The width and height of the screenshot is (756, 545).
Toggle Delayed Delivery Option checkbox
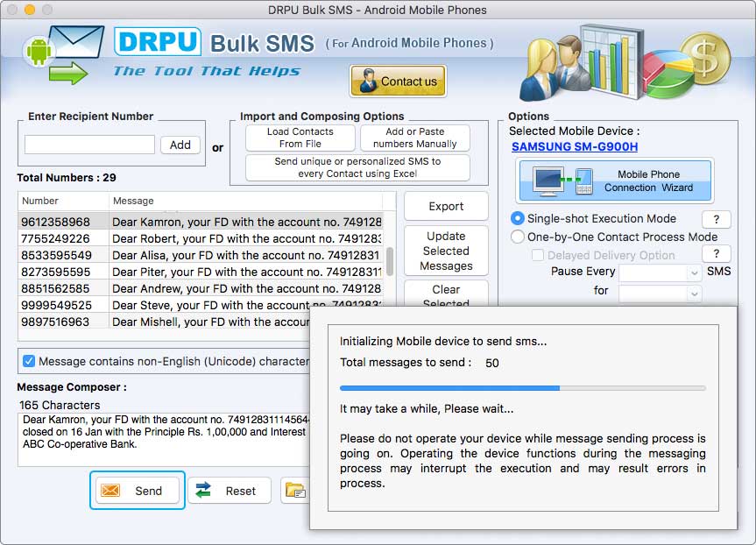(538, 255)
